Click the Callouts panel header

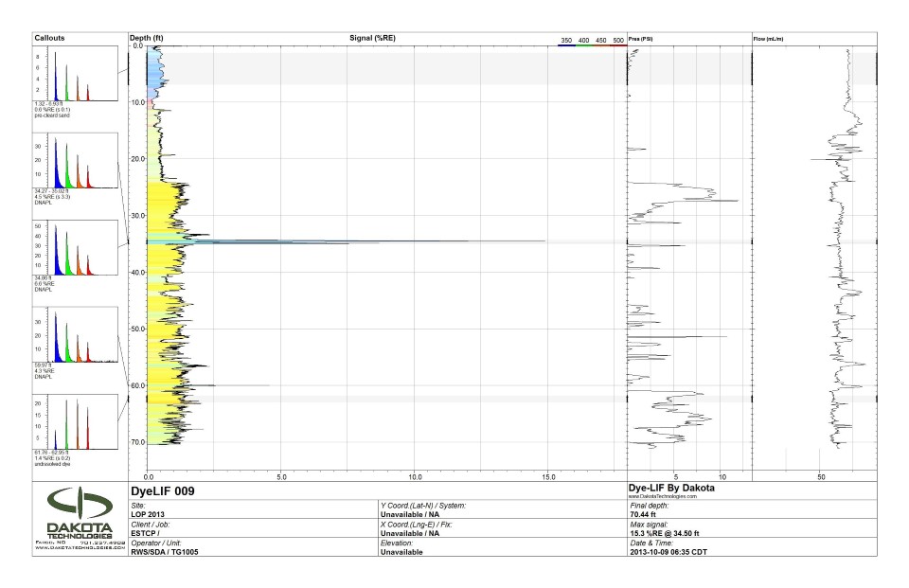[x=50, y=38]
